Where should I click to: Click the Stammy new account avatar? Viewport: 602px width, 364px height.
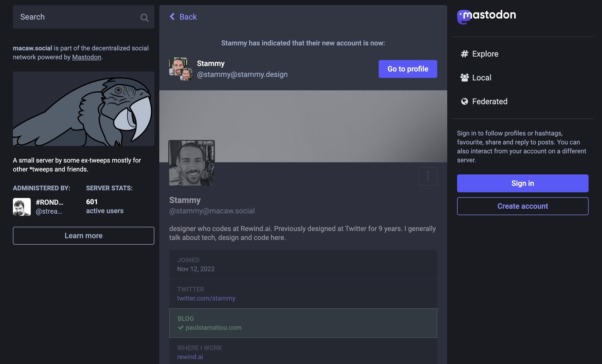pos(181,69)
